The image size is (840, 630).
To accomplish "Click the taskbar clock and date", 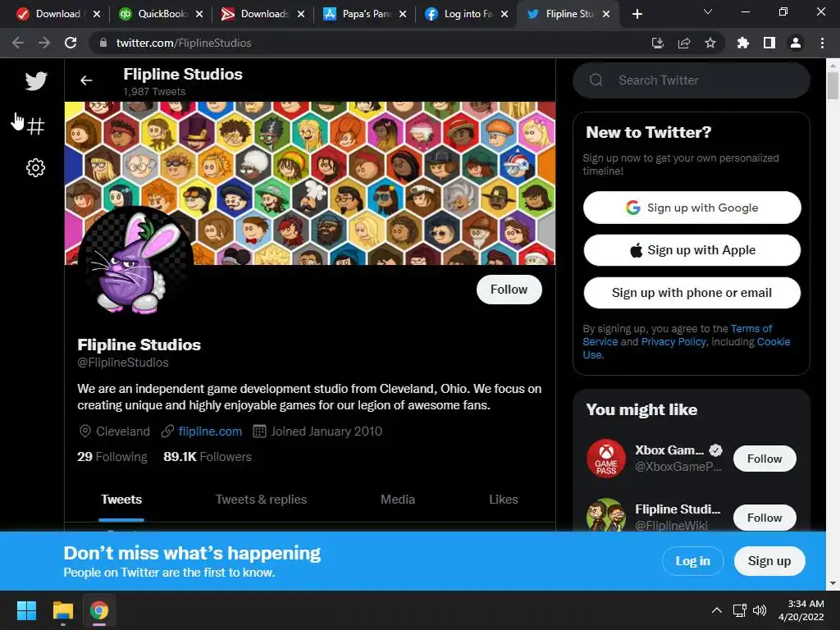I will (x=801, y=610).
